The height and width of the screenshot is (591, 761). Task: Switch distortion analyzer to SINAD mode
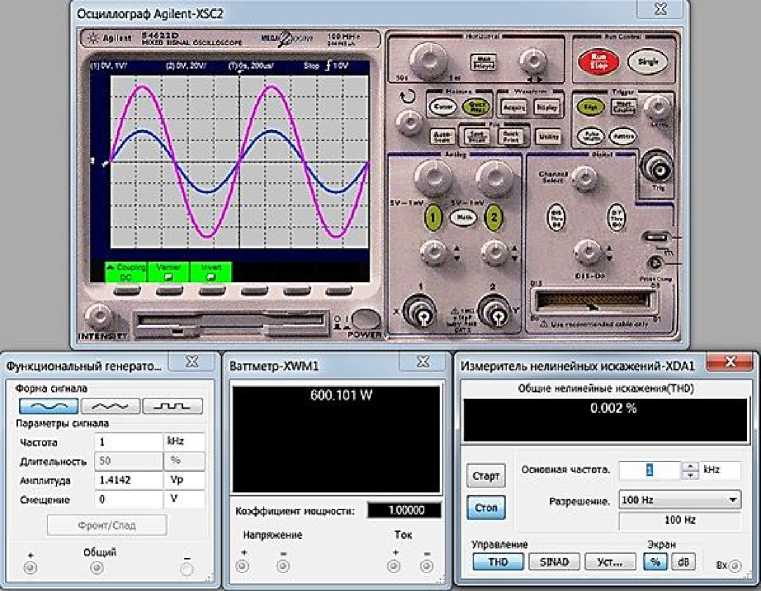(554, 562)
